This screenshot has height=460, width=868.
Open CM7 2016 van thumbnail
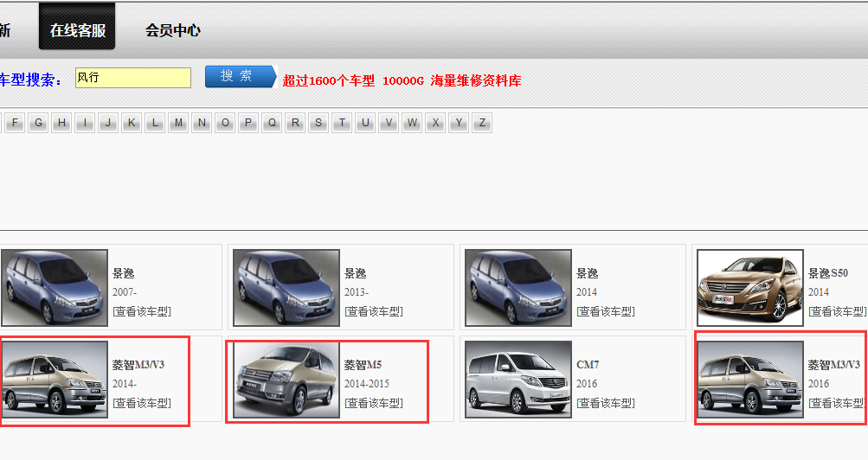coord(518,380)
